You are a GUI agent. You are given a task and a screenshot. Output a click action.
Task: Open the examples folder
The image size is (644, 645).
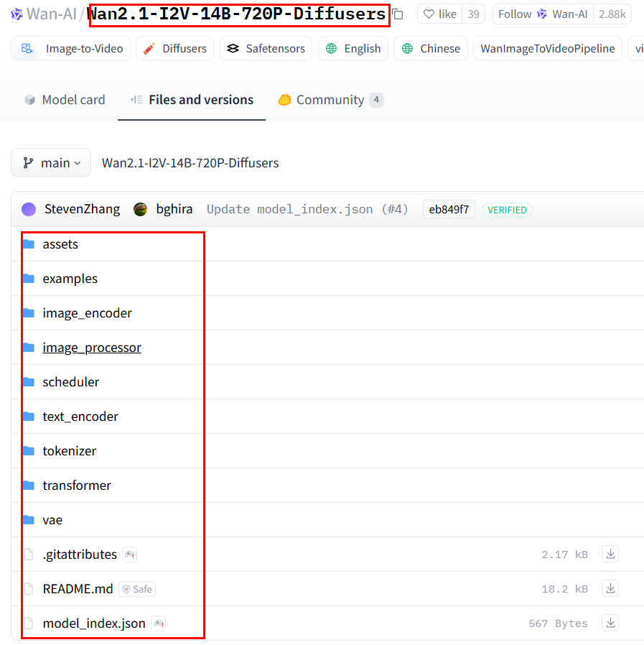(x=70, y=279)
